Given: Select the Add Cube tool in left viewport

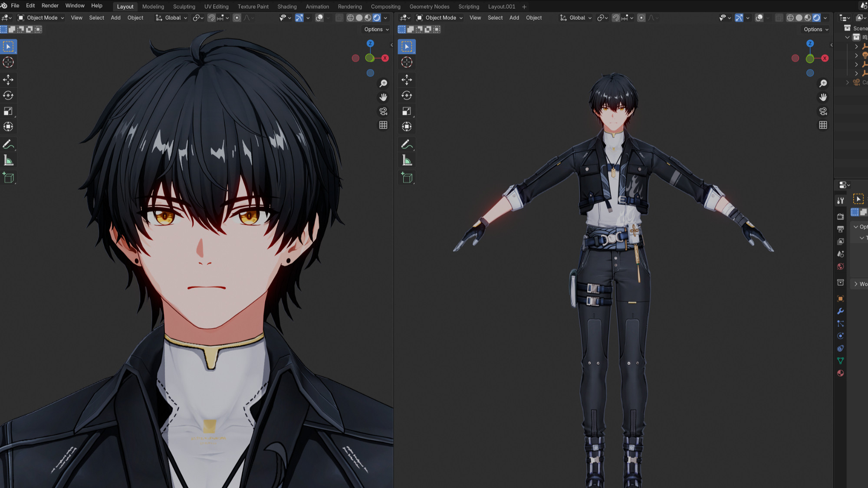Looking at the screenshot, I should pyautogui.click(x=8, y=178).
